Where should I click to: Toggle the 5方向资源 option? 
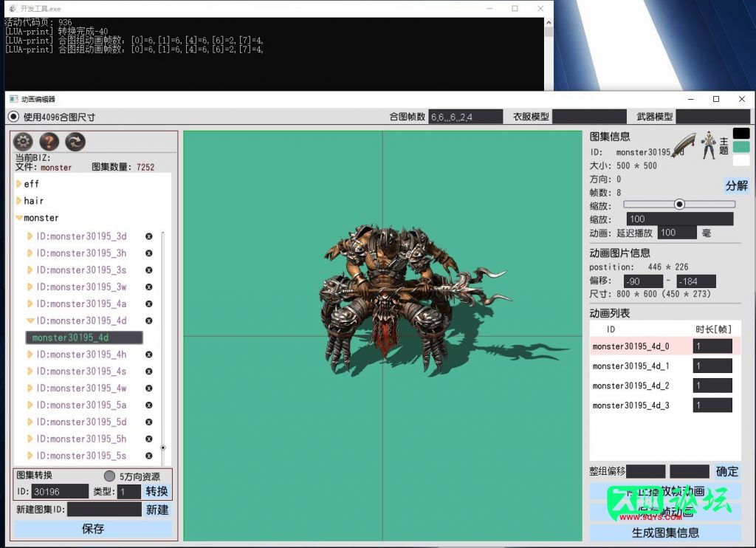tap(109, 476)
